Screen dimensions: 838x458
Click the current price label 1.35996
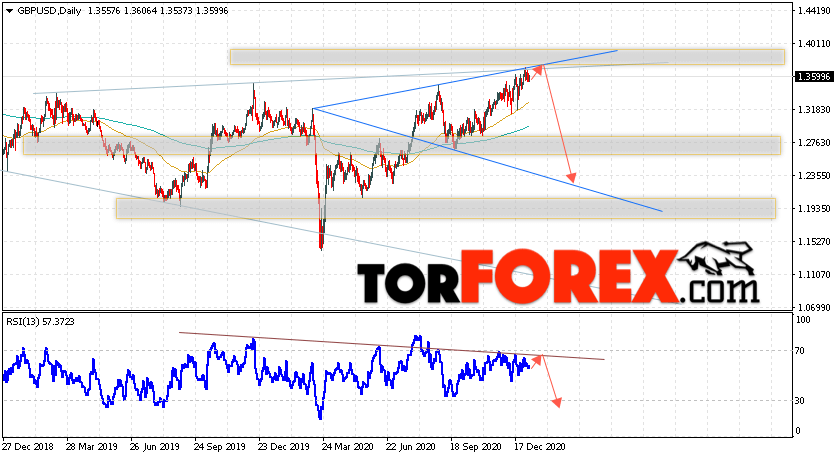814,77
